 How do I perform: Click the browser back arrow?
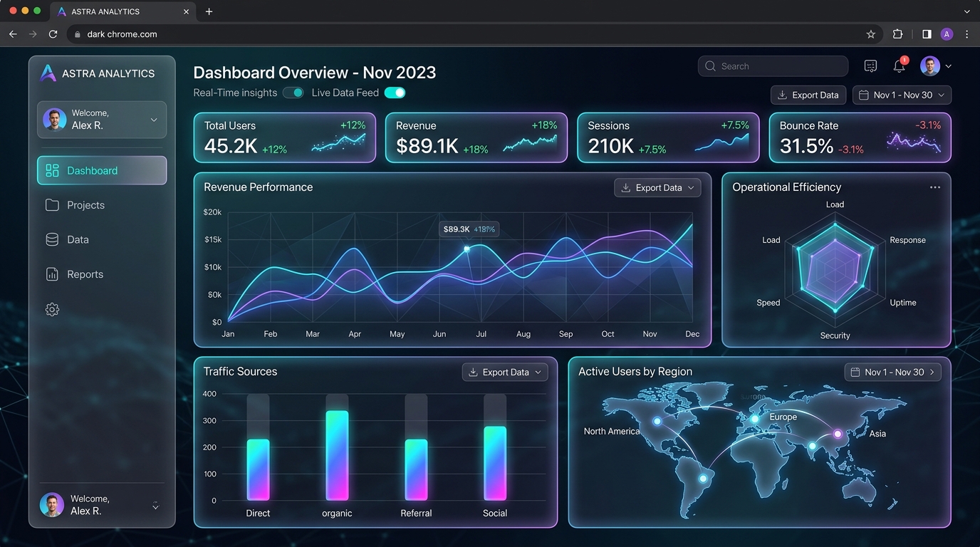coord(13,34)
